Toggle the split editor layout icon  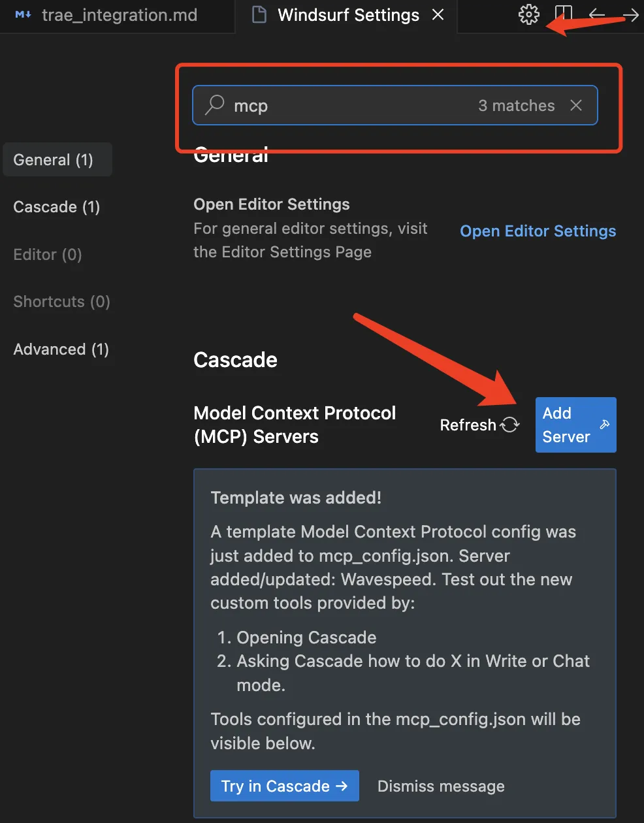click(563, 14)
